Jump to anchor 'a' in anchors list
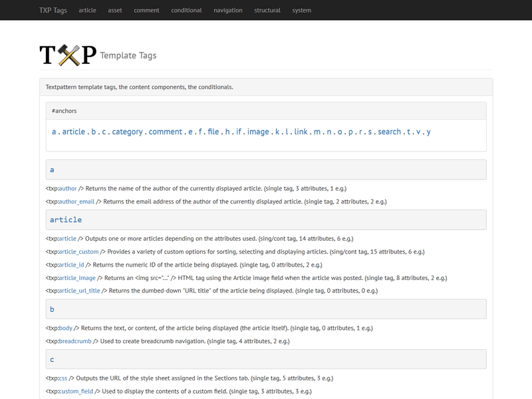The height and width of the screenshot is (399, 532). [x=54, y=132]
